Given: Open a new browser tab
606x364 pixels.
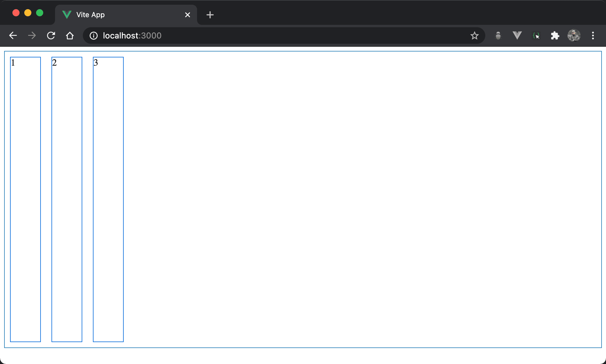Looking at the screenshot, I should point(210,15).
